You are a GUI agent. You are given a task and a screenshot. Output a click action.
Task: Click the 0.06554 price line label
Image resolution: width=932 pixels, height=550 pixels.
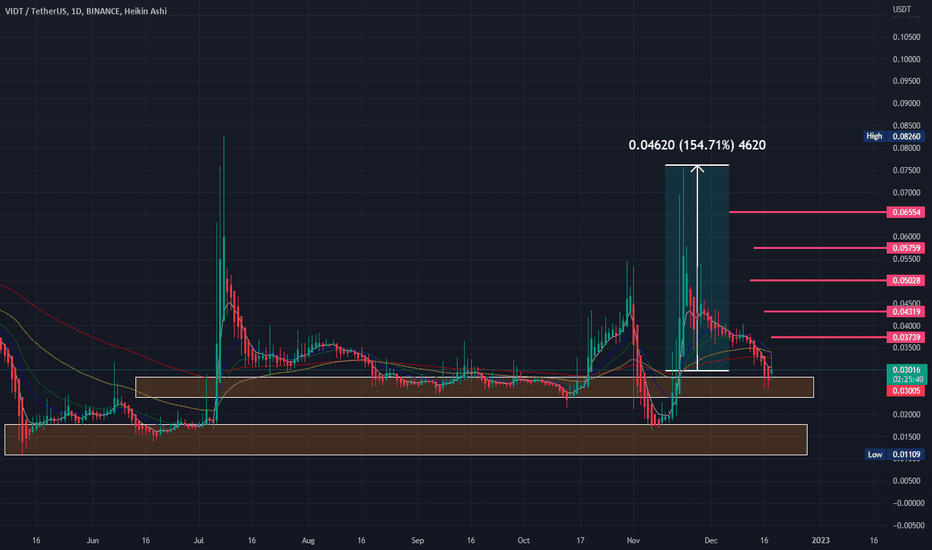(905, 212)
